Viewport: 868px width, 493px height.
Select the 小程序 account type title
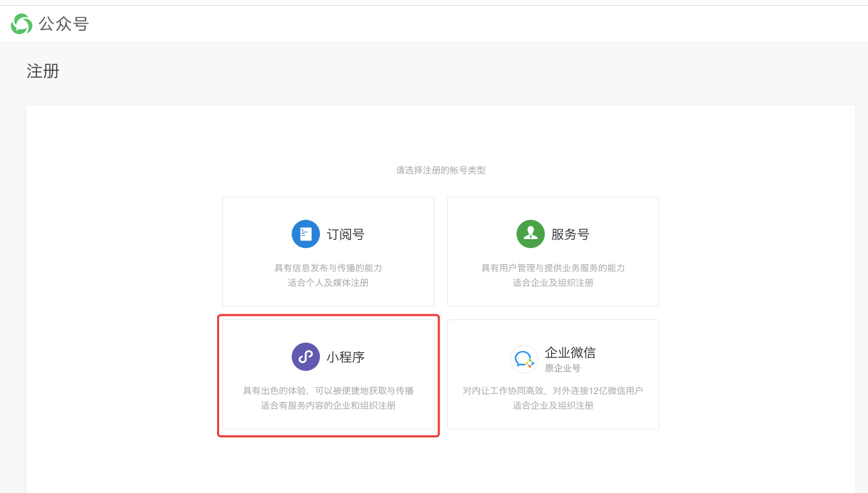pos(346,357)
